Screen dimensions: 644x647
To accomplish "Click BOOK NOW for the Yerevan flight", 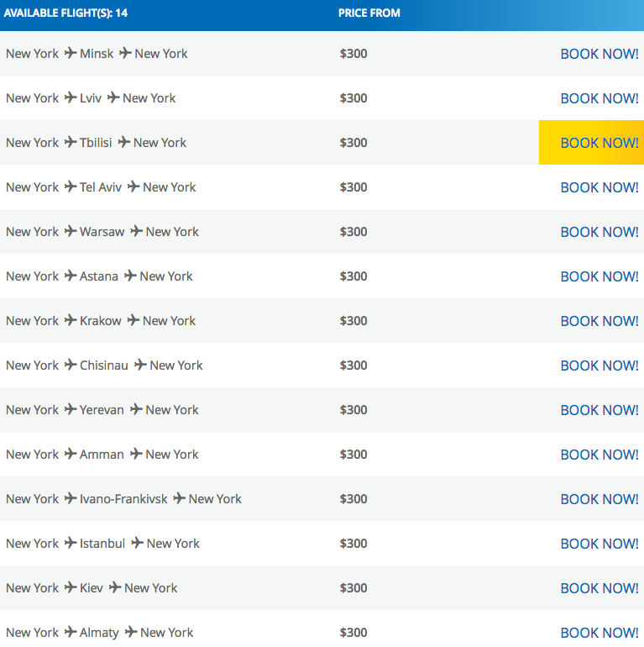I will pyautogui.click(x=599, y=410).
